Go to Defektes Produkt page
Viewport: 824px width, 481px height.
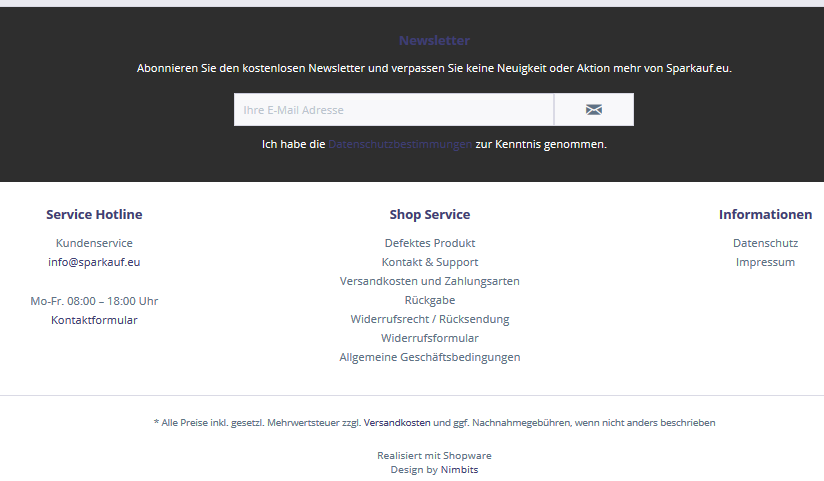(430, 243)
